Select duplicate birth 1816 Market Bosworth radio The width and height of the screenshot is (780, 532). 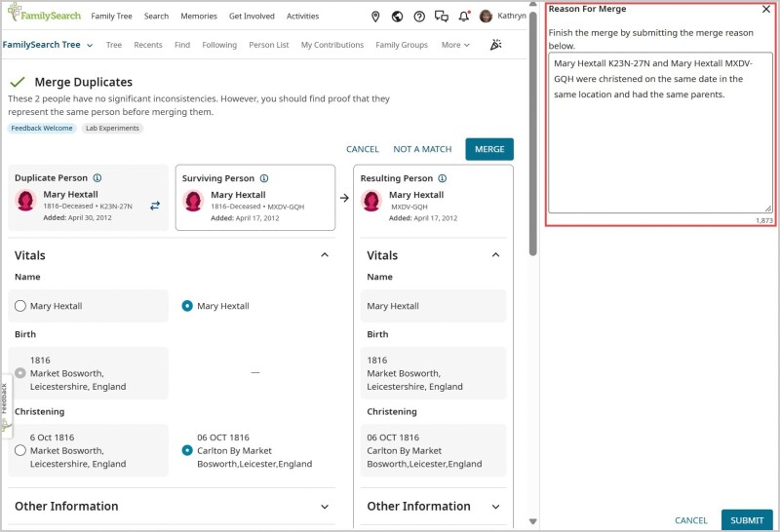tap(20, 373)
